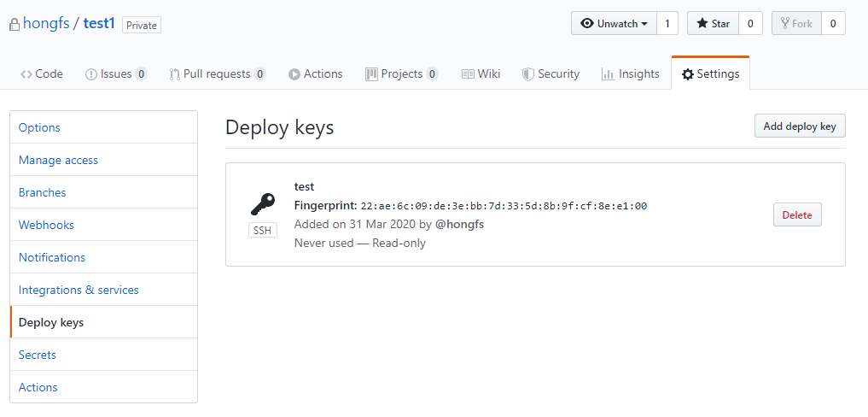Click the Insights graph icon

tap(609, 74)
